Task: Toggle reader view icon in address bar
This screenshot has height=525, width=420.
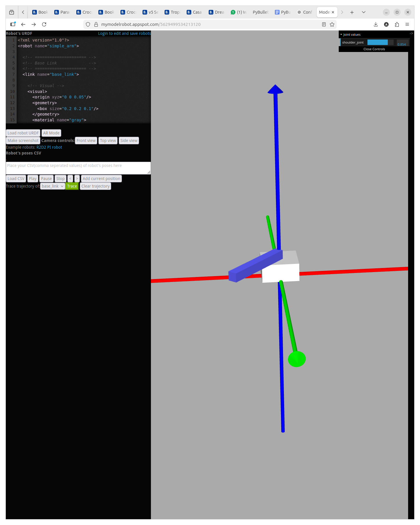Action: [324, 24]
